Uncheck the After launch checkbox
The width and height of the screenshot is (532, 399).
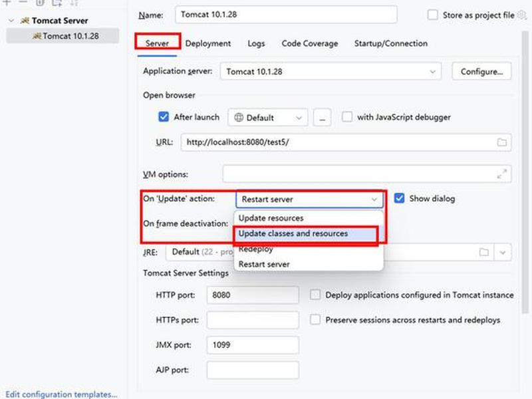pos(164,117)
